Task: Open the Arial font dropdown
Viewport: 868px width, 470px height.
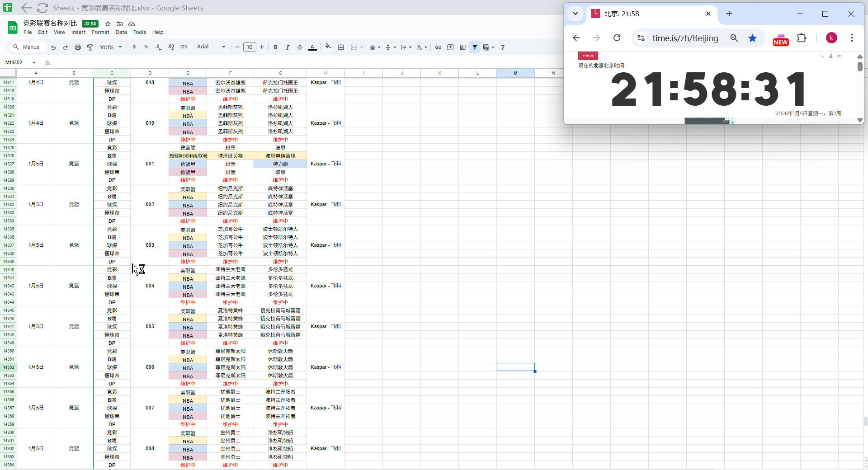Action: point(211,47)
